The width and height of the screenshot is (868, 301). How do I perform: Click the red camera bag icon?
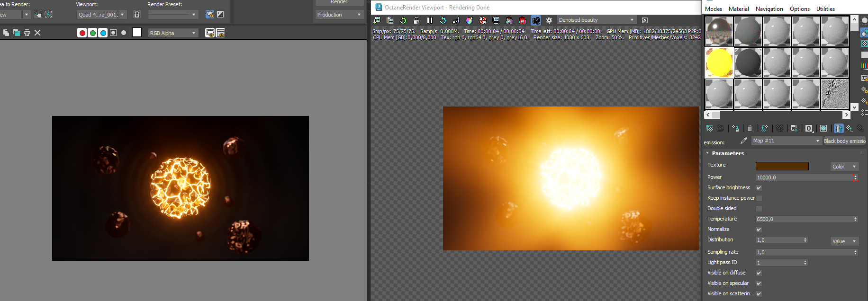(x=523, y=20)
